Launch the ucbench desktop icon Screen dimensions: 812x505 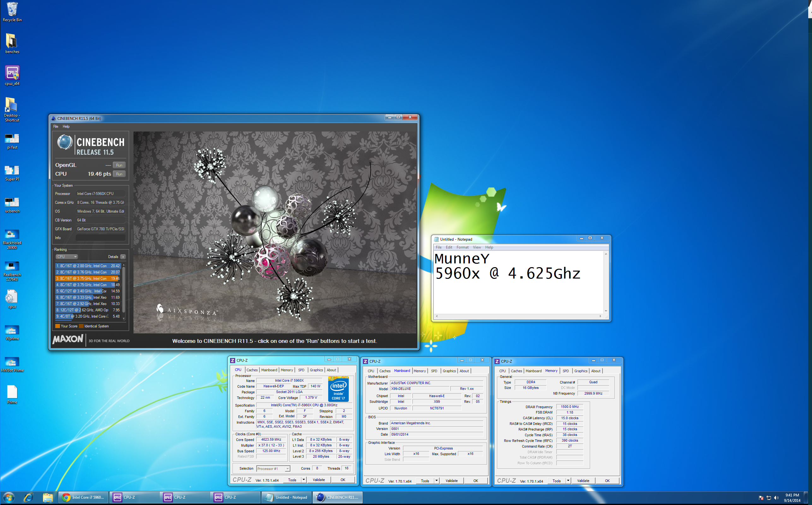coord(12,205)
